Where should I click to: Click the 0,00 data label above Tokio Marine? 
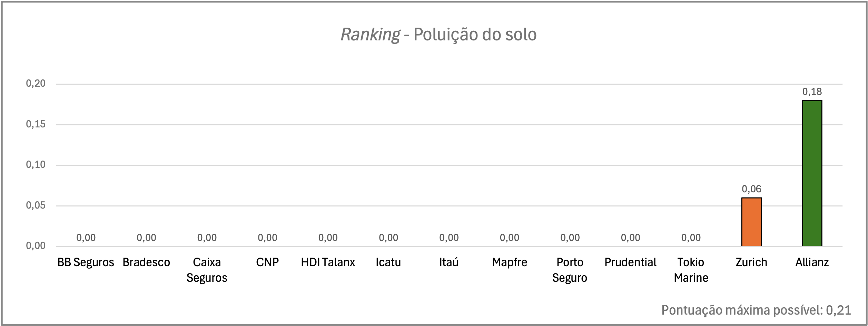point(691,238)
